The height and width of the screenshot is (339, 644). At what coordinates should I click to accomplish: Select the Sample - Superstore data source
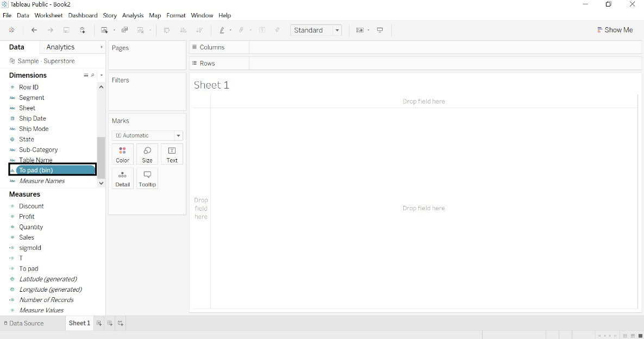click(x=42, y=61)
